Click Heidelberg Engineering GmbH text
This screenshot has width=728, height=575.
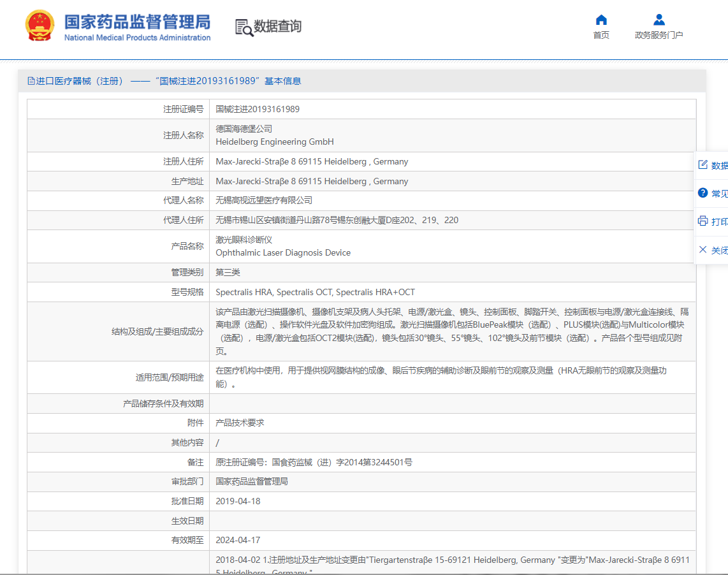coord(274,142)
